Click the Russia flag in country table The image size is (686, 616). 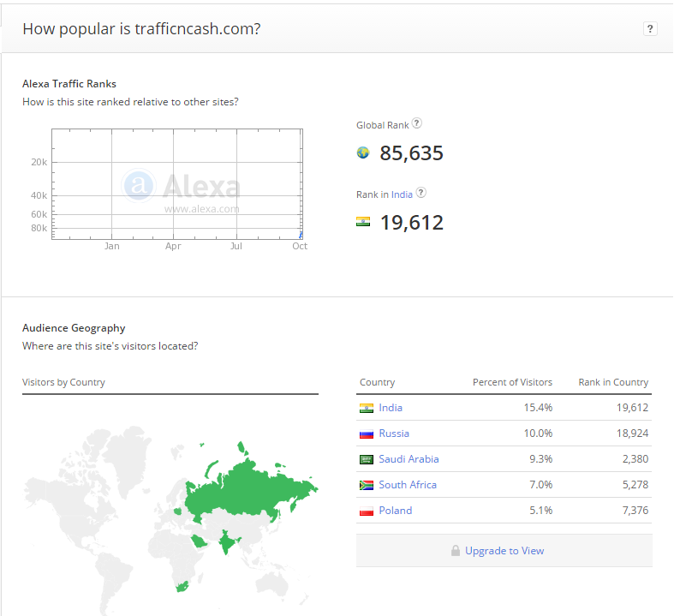click(x=367, y=434)
